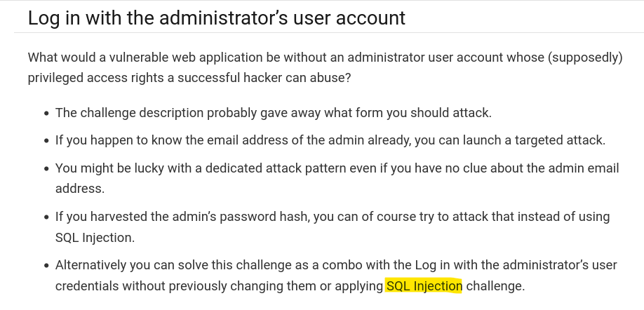Click the highlighted "SQL Injection" text

click(424, 286)
